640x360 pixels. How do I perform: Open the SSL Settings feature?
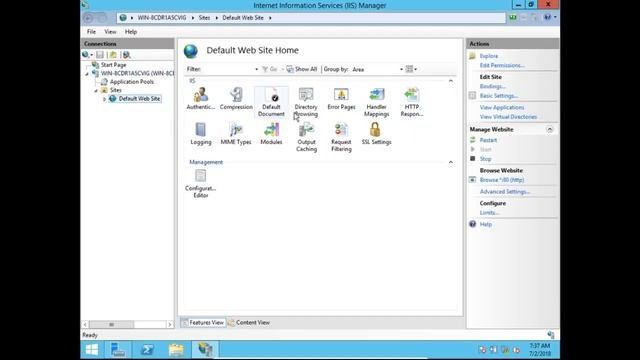376,134
